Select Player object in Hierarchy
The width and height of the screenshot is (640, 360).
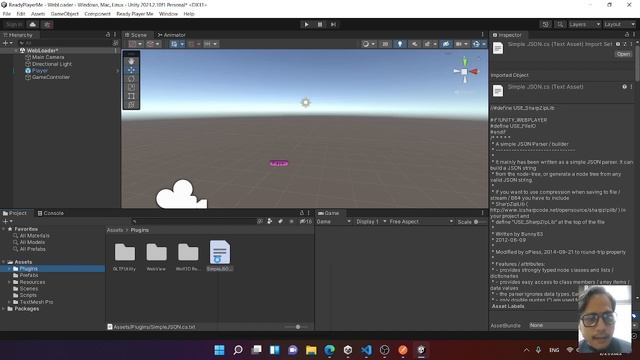[x=40, y=71]
